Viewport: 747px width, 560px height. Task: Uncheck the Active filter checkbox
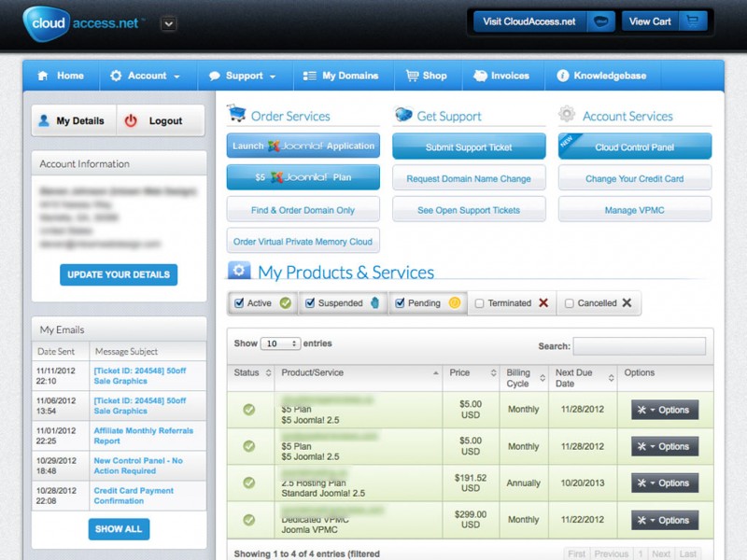[x=239, y=302]
